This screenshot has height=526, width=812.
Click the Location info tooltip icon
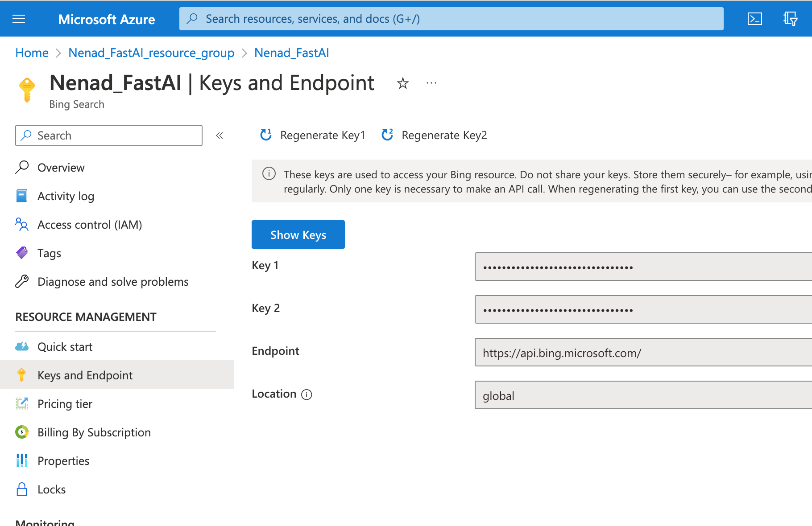[307, 394]
